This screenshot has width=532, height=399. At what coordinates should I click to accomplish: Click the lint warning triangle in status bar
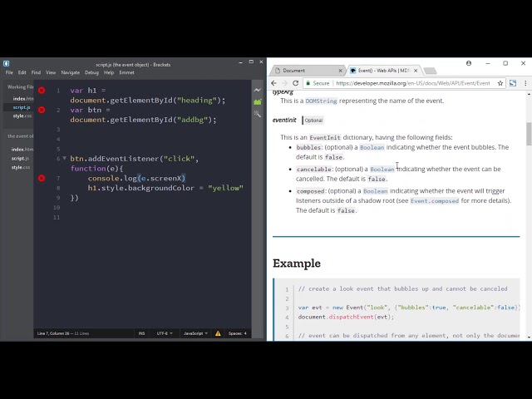click(218, 333)
